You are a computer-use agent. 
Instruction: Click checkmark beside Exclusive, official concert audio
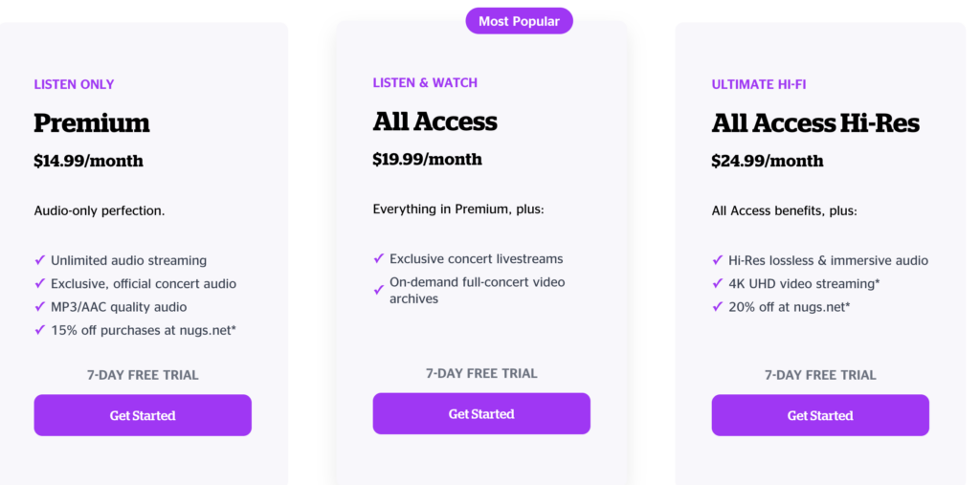coord(40,283)
